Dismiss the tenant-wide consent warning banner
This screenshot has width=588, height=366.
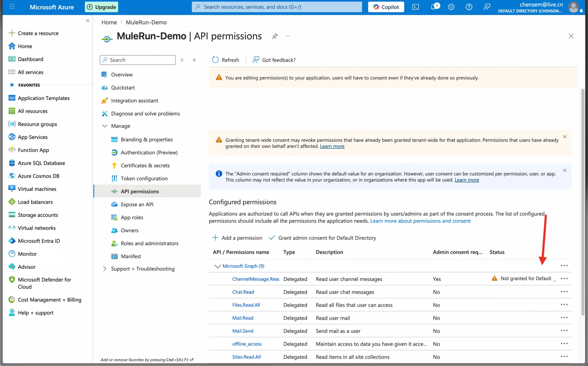point(564,137)
